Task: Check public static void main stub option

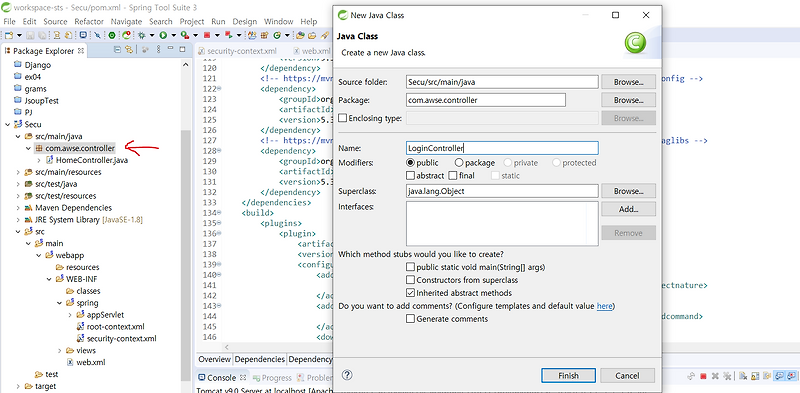Action: pyautogui.click(x=410, y=267)
